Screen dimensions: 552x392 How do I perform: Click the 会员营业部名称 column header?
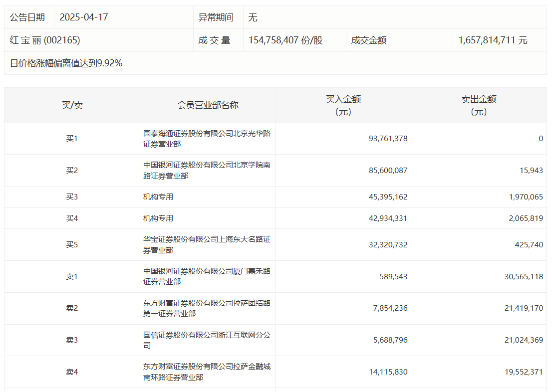(x=208, y=105)
